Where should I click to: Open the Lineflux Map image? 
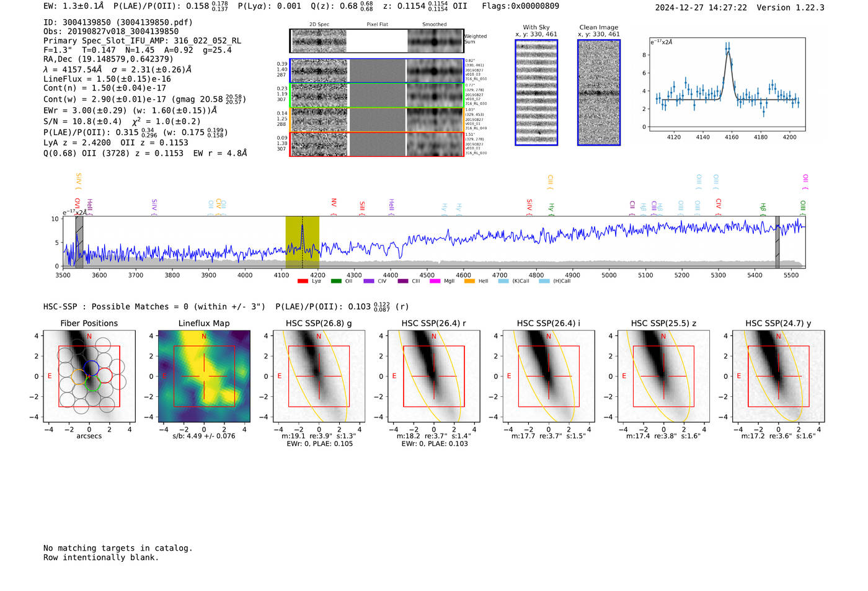(204, 376)
